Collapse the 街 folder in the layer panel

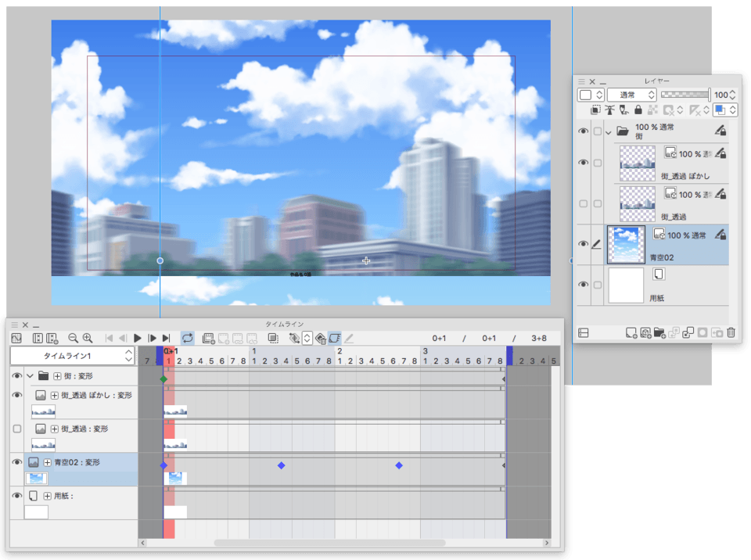(x=609, y=132)
